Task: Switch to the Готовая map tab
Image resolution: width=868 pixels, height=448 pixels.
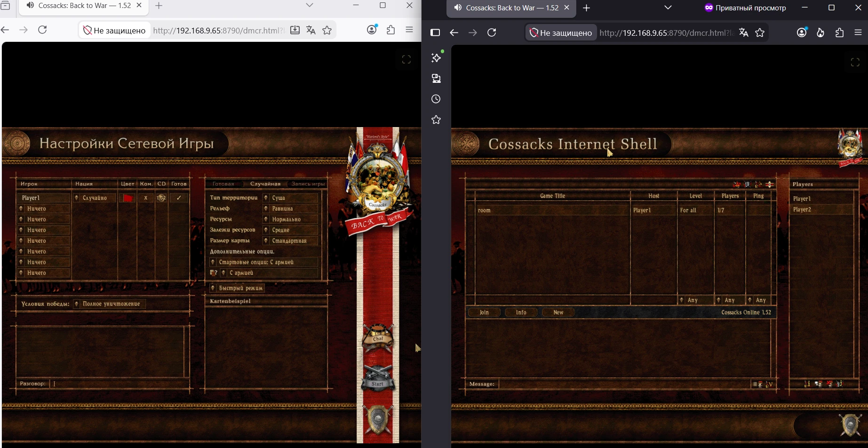Action: point(223,184)
